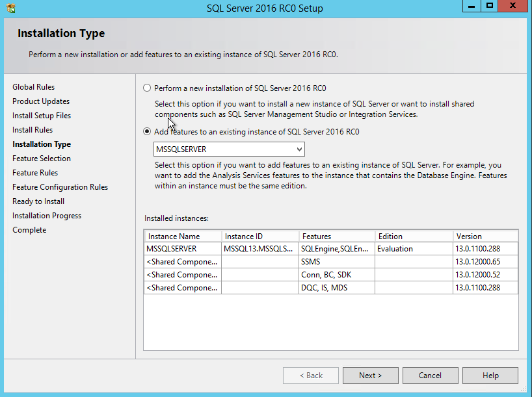Select Feature Rules step in sidebar
The image size is (532, 397).
pyautogui.click(x=35, y=173)
